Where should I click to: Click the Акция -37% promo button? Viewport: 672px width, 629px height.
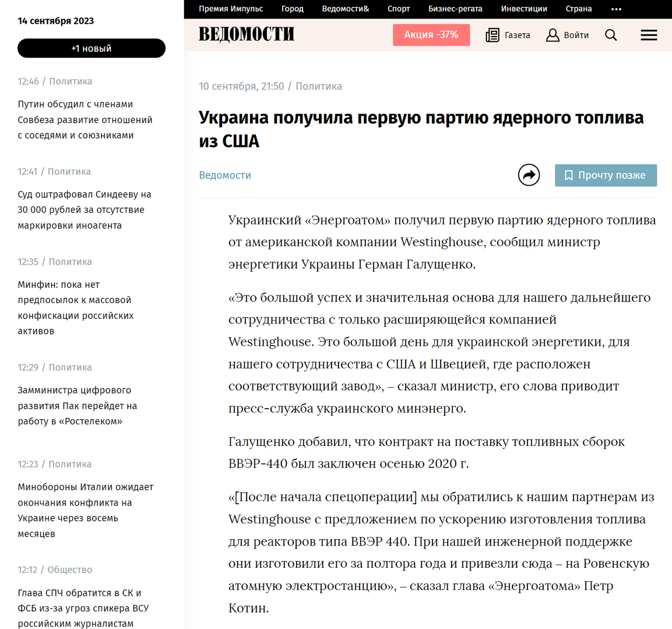[x=431, y=35]
